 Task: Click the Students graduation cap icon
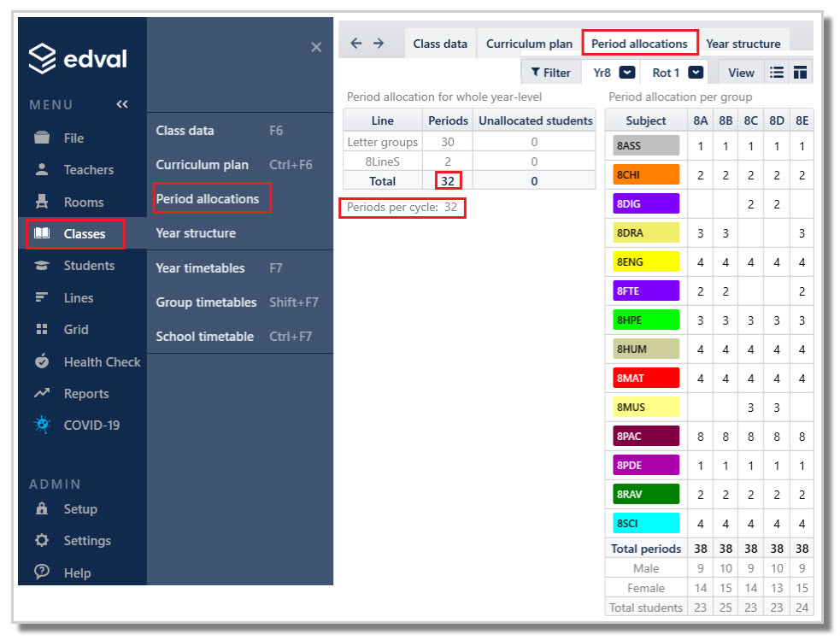[x=42, y=265]
